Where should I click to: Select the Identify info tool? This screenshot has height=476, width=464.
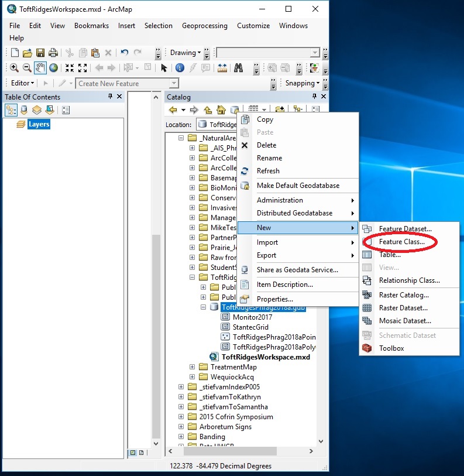[180, 68]
